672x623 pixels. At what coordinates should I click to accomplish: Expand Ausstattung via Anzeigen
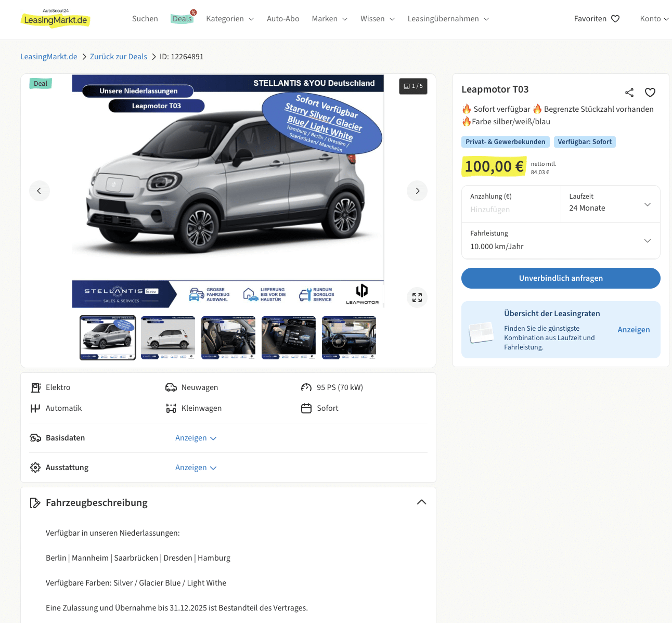point(196,468)
